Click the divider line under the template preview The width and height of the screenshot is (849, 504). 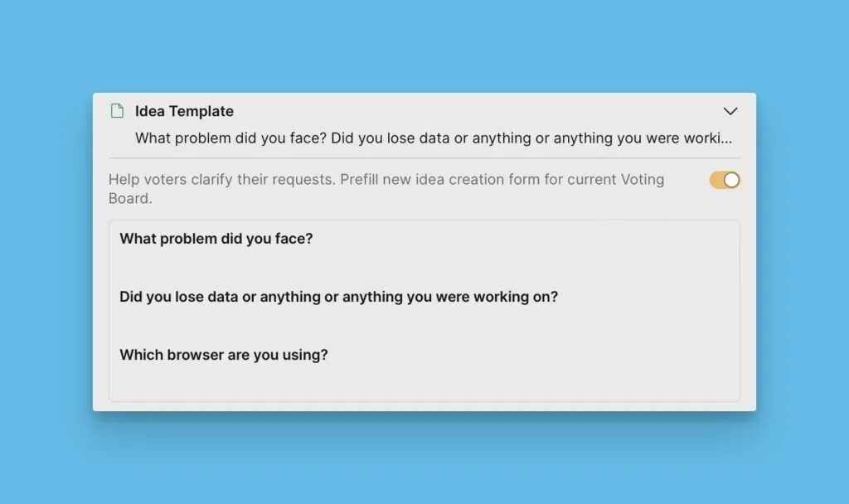tap(424, 157)
